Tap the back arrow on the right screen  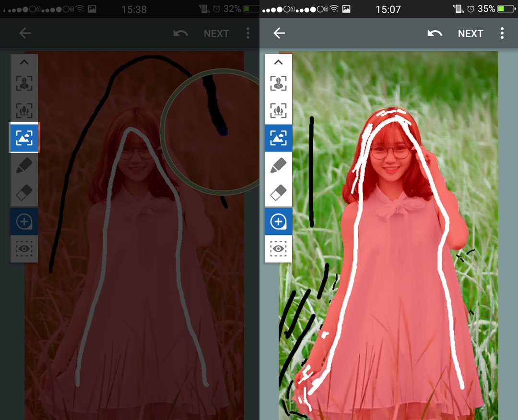[x=279, y=33]
